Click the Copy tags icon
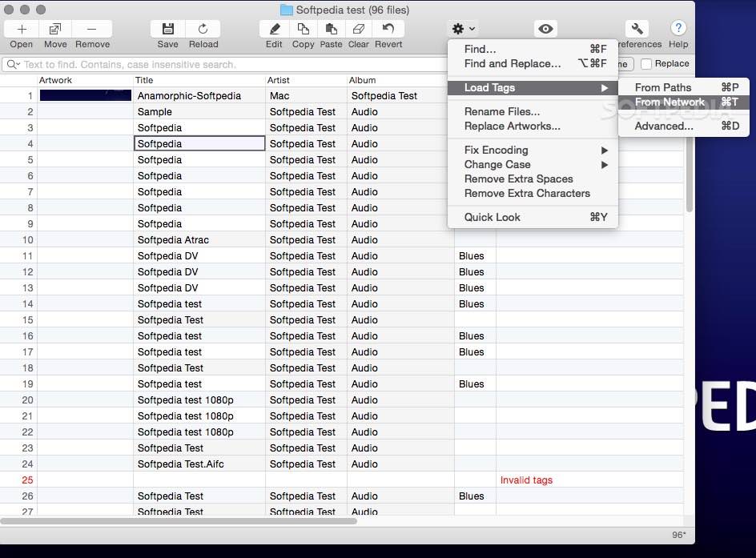 pyautogui.click(x=303, y=29)
